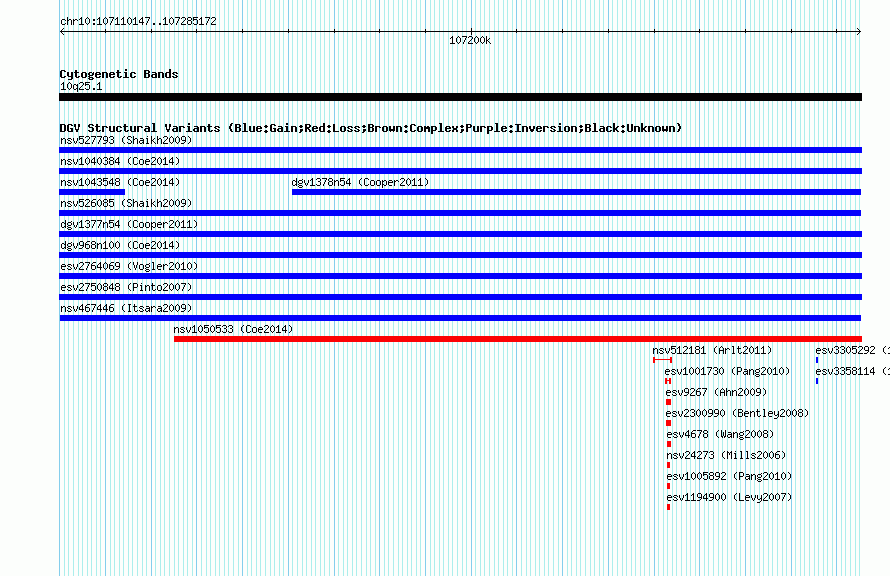Image resolution: width=890 pixels, height=576 pixels.
Task: Select the blue bar under dgv1377n54
Action: coord(460,234)
